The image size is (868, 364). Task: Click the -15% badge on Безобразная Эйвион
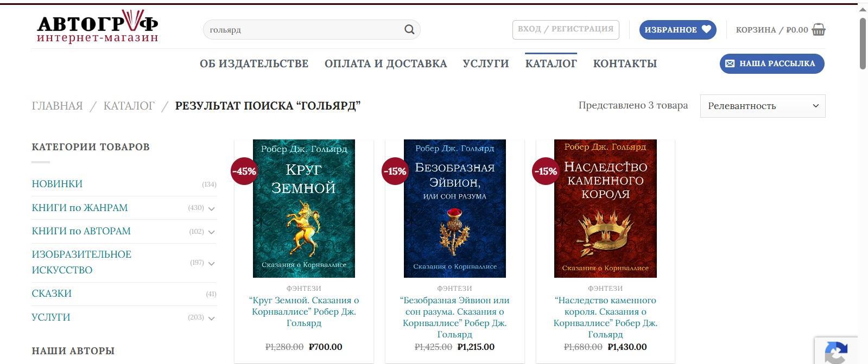395,171
